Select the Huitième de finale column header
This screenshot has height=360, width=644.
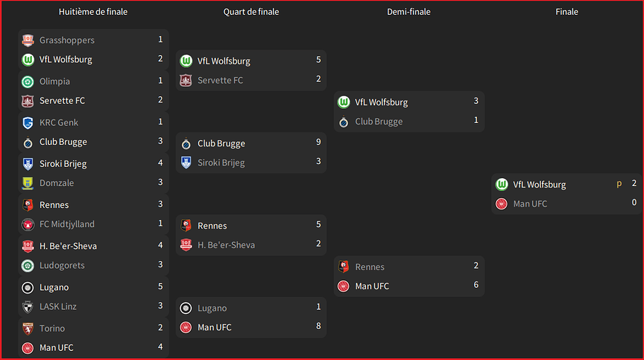click(93, 12)
